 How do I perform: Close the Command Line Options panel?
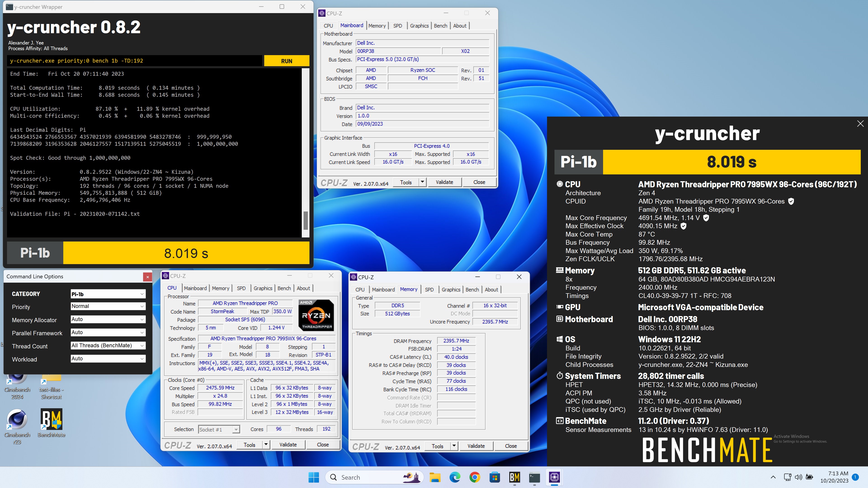tap(148, 277)
